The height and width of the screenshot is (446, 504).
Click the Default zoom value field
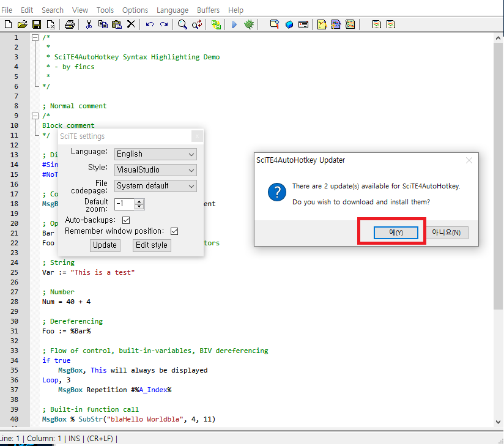point(125,204)
